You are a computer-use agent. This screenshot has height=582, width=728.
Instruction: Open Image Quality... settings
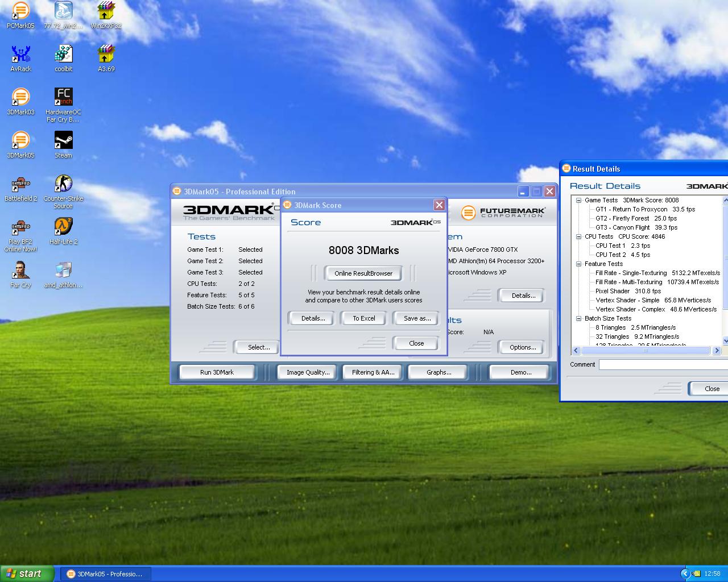[x=308, y=372]
